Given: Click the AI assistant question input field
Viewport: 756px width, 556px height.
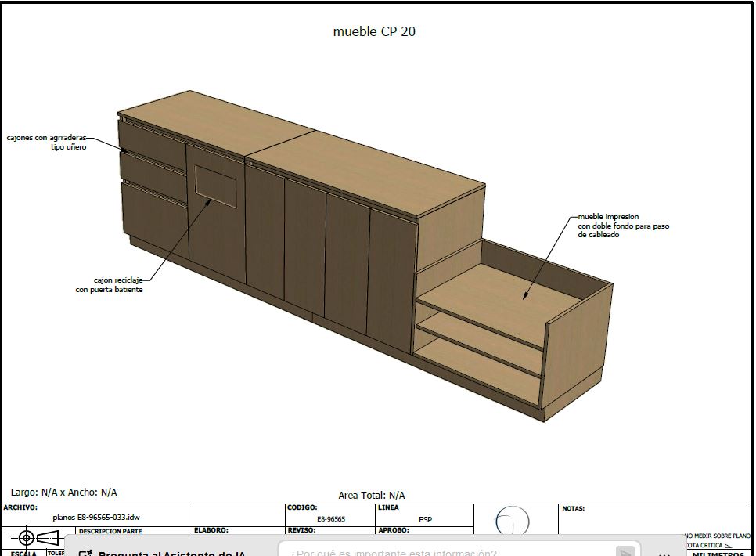Looking at the screenshot, I should pyautogui.click(x=446, y=553).
